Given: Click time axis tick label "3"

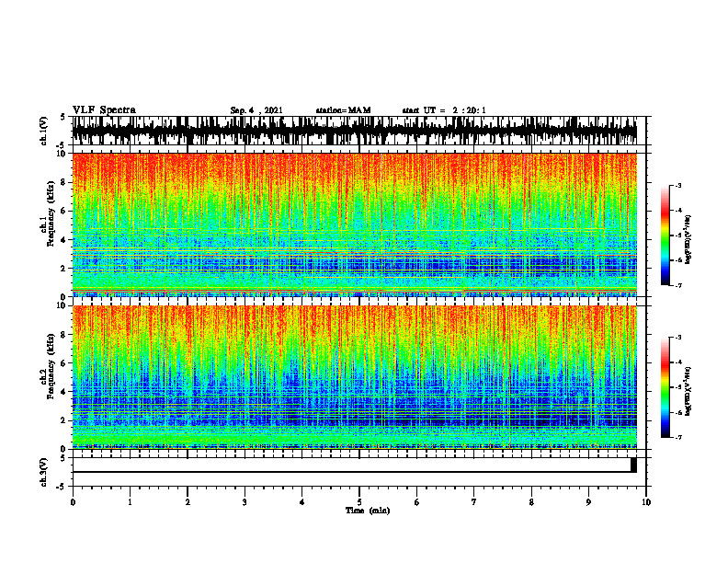Looking at the screenshot, I should point(245,502).
